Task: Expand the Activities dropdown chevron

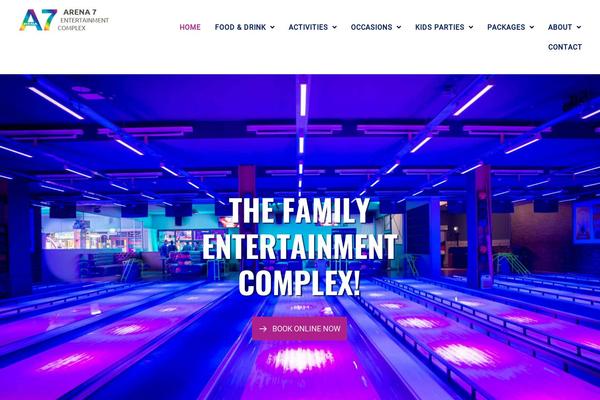Action: [334, 27]
